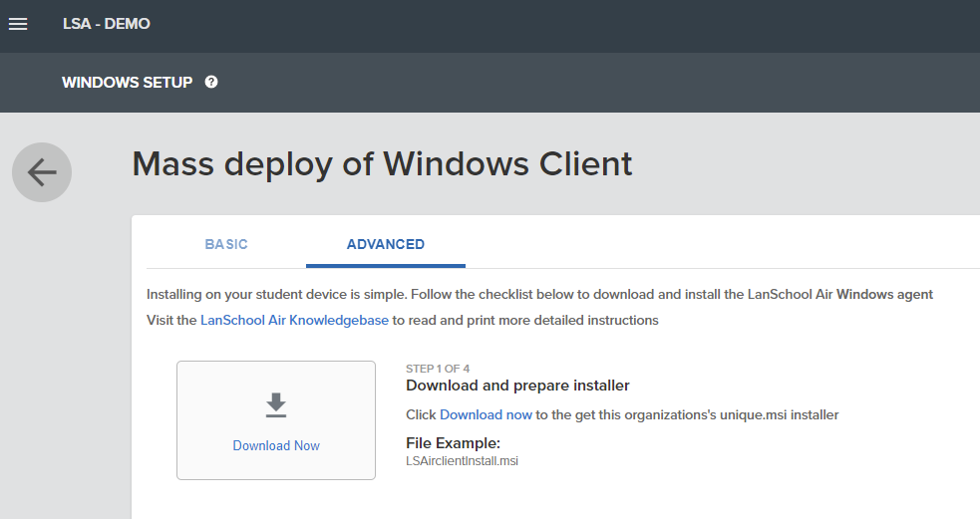Click 'Download and prepare installer' heading
This screenshot has height=519, width=980.
pos(517,386)
